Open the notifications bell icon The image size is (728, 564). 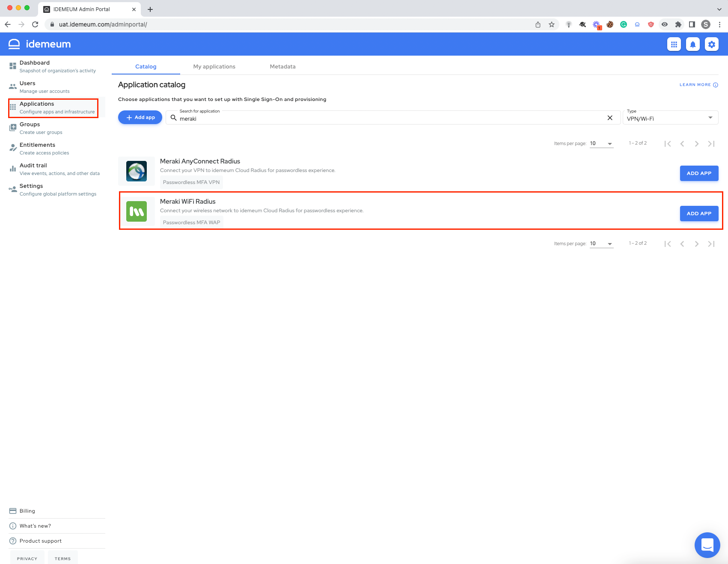pos(693,44)
